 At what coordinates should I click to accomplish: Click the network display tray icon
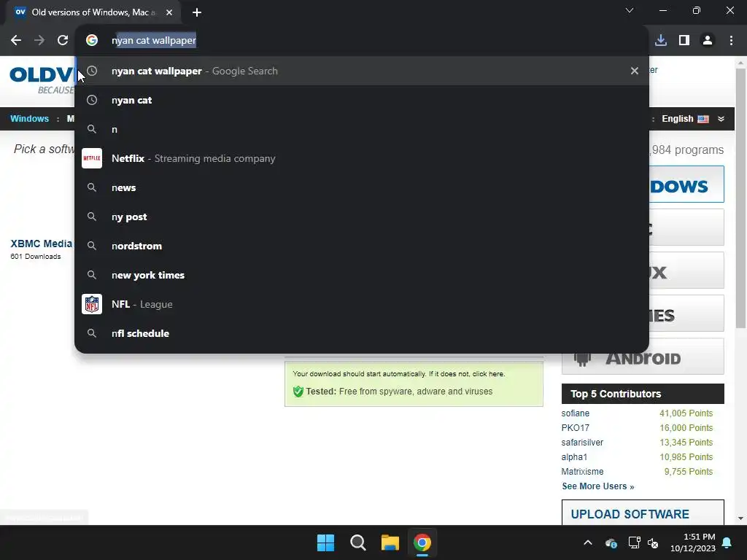click(634, 542)
